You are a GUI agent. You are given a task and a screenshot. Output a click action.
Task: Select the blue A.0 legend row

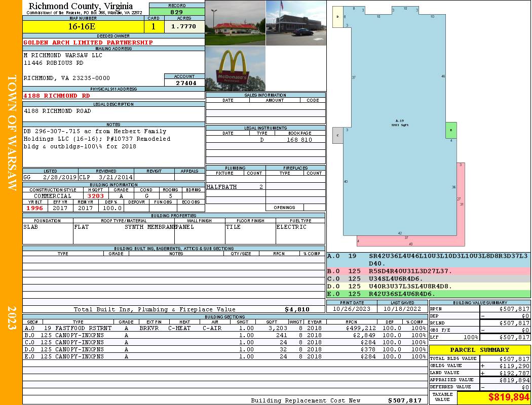coord(428,259)
